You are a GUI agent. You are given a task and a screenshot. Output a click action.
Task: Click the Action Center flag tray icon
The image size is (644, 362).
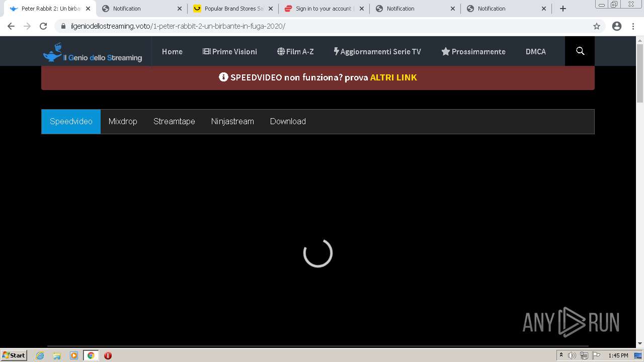[x=596, y=355]
